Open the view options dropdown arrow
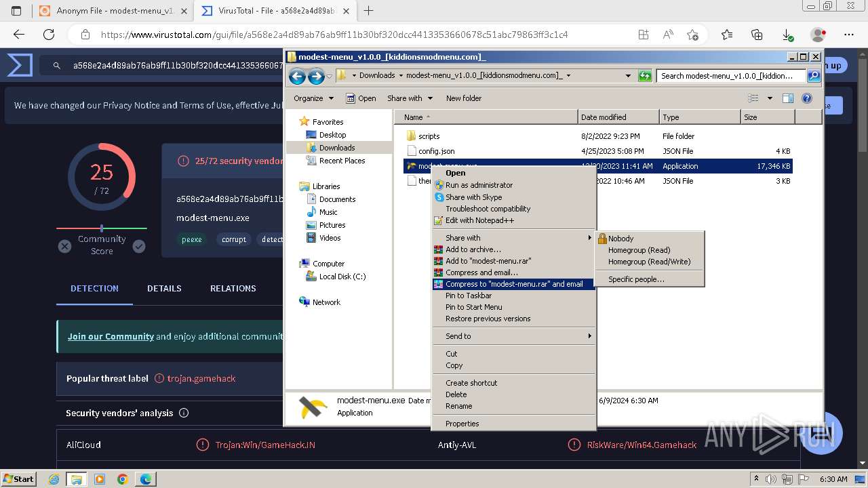The height and width of the screenshot is (488, 868). [x=770, y=98]
